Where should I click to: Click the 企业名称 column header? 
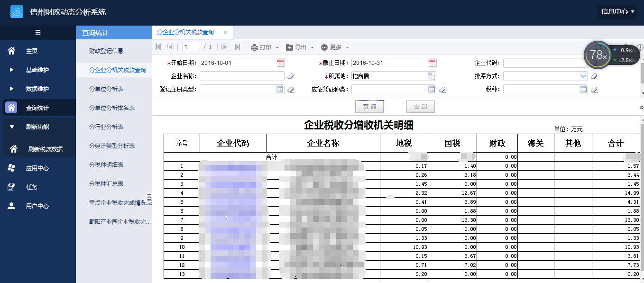[323, 143]
